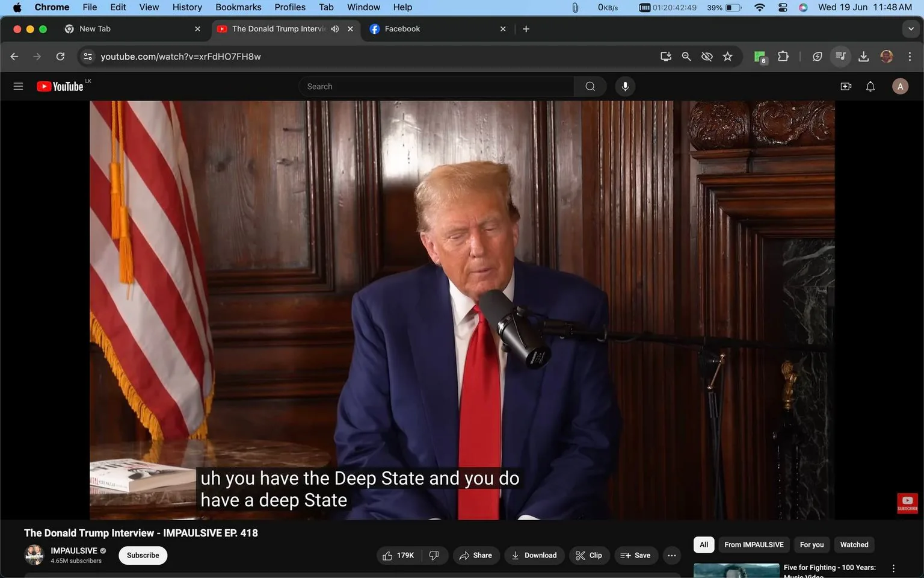Select the Watched filter chip
This screenshot has height=578, width=924.
tap(854, 544)
